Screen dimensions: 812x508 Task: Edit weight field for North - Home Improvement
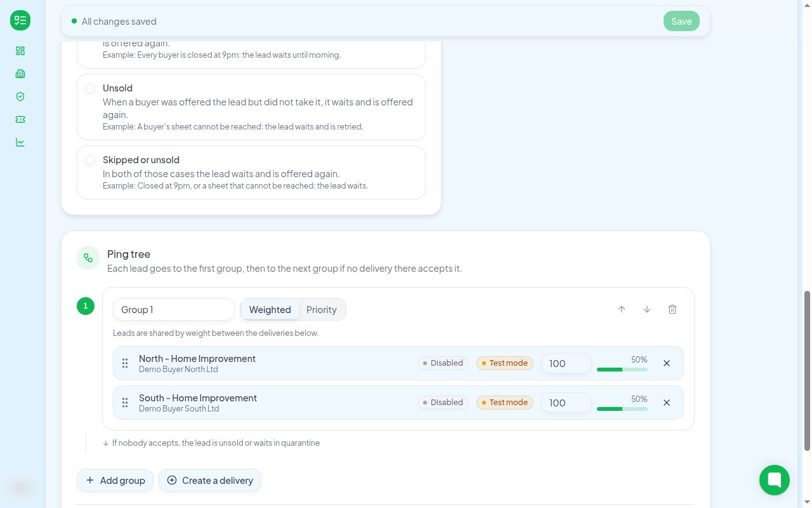coord(566,363)
